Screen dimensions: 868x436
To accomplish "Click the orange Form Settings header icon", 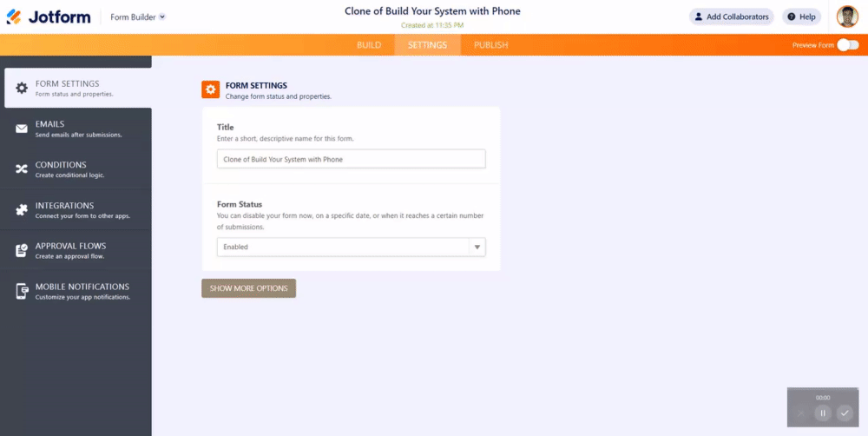I will point(210,89).
